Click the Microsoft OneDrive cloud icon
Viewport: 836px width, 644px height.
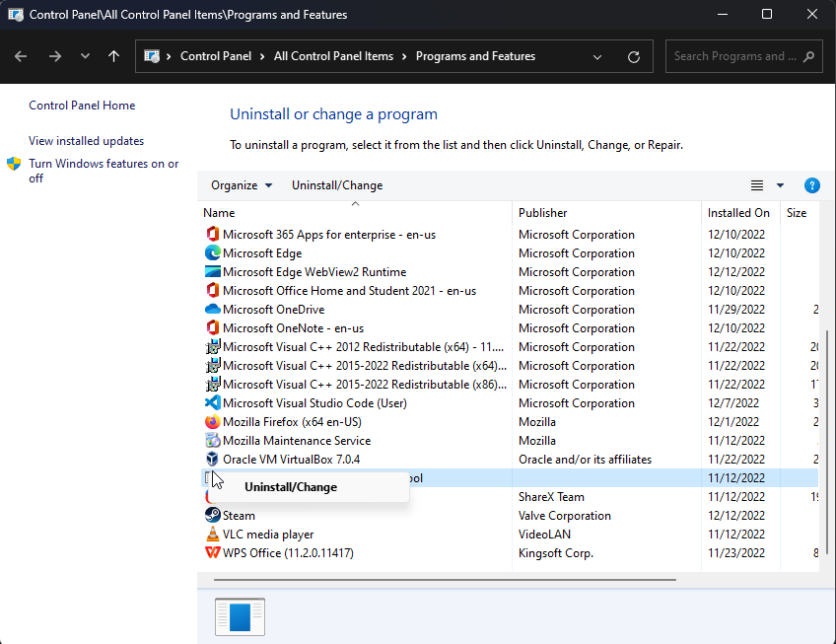pos(212,309)
